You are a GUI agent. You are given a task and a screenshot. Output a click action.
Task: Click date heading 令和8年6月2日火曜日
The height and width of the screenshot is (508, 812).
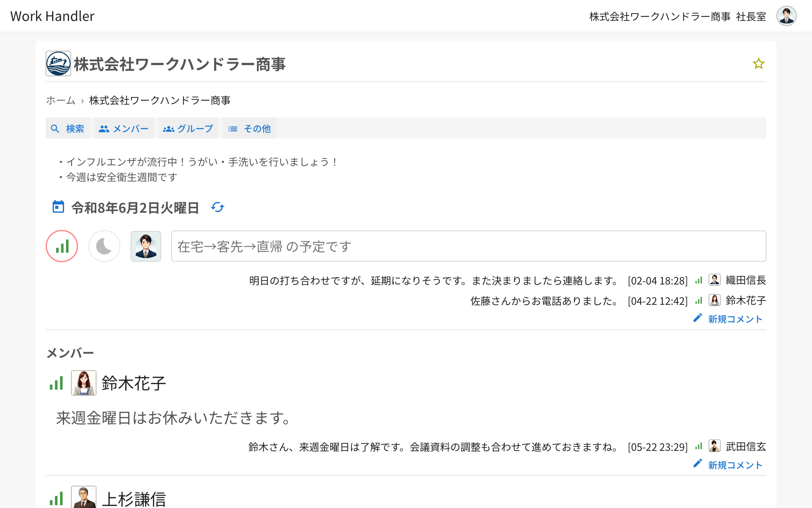click(x=135, y=208)
